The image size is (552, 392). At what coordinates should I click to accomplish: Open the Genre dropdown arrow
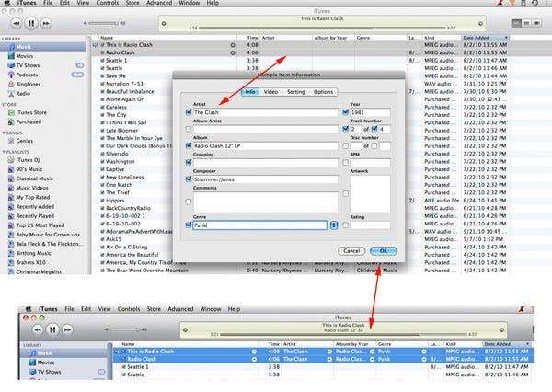pyautogui.click(x=334, y=225)
